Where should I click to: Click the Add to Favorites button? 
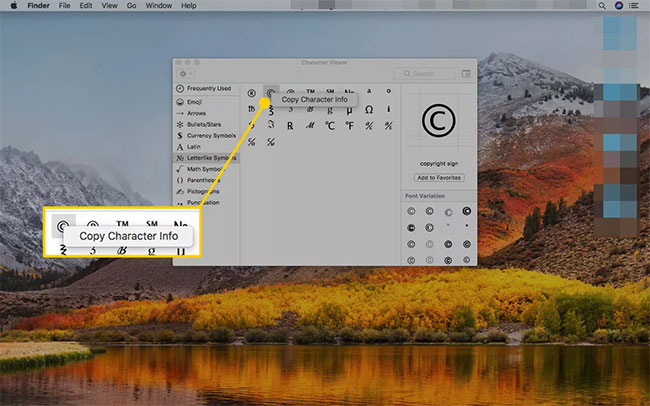tap(439, 177)
